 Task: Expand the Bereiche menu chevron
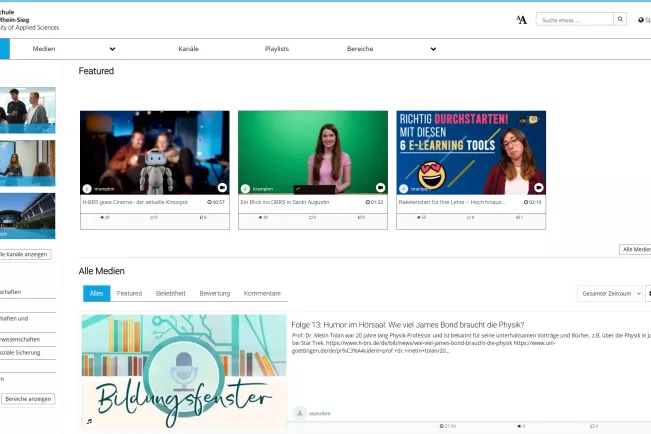coord(433,49)
